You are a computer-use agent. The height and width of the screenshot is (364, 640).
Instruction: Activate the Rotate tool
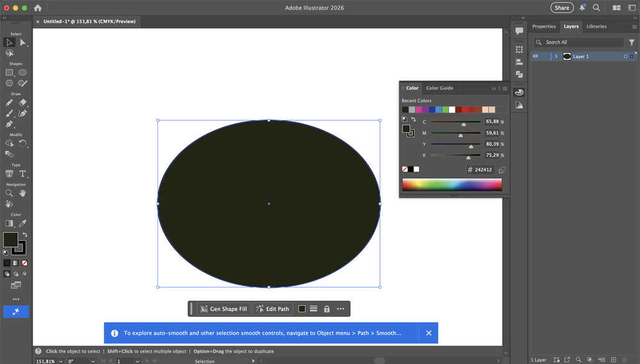(x=23, y=143)
